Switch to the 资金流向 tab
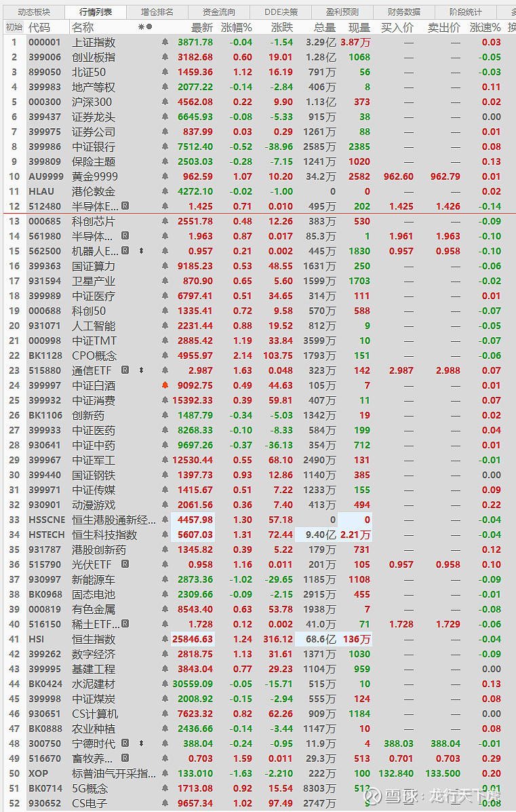Viewport: 516px width, 812px height. (x=219, y=12)
